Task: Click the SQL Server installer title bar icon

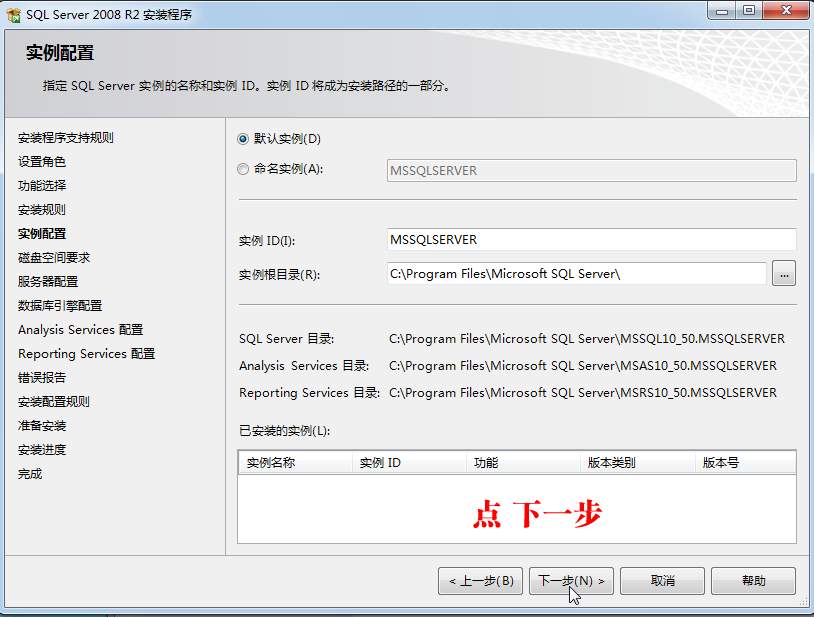Action: [14, 14]
